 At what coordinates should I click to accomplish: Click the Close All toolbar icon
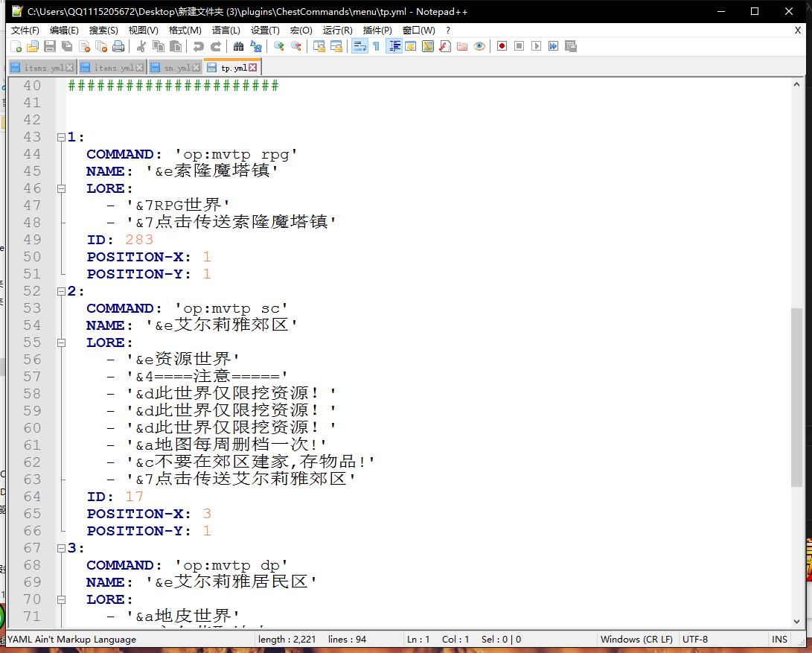[101, 47]
